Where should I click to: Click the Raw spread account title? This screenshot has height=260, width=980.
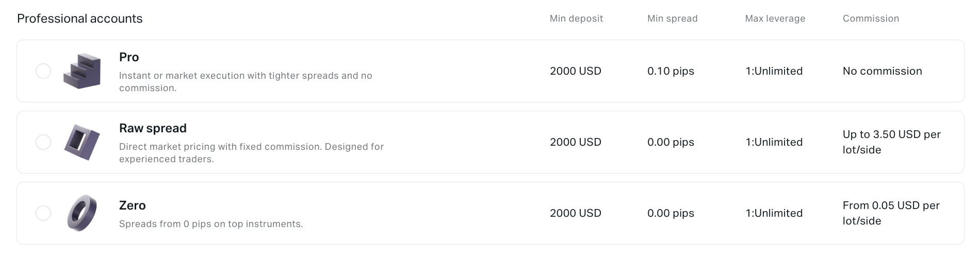153,128
